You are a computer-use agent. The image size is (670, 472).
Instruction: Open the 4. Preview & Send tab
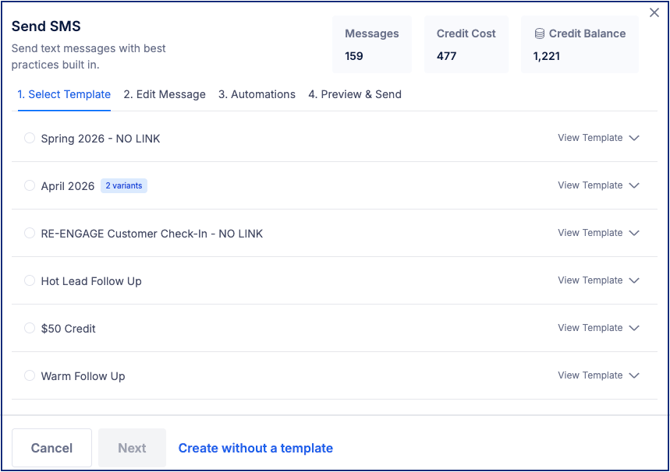point(355,94)
